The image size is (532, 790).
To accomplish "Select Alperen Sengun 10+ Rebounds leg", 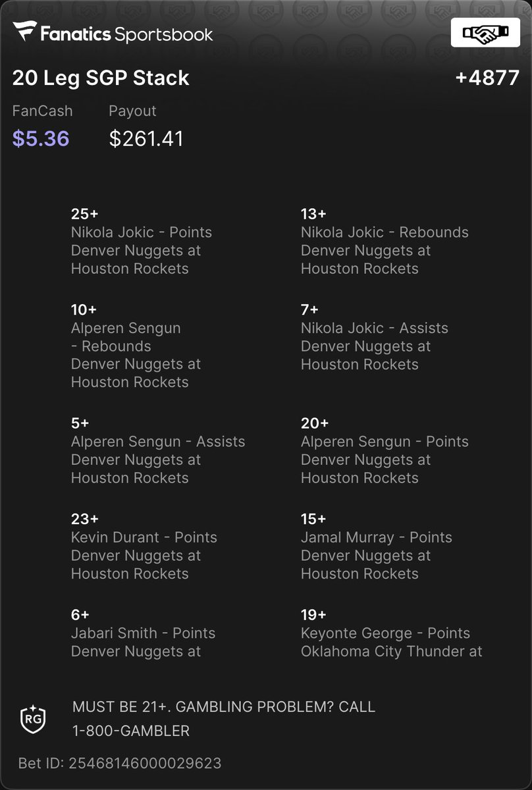I will [136, 346].
